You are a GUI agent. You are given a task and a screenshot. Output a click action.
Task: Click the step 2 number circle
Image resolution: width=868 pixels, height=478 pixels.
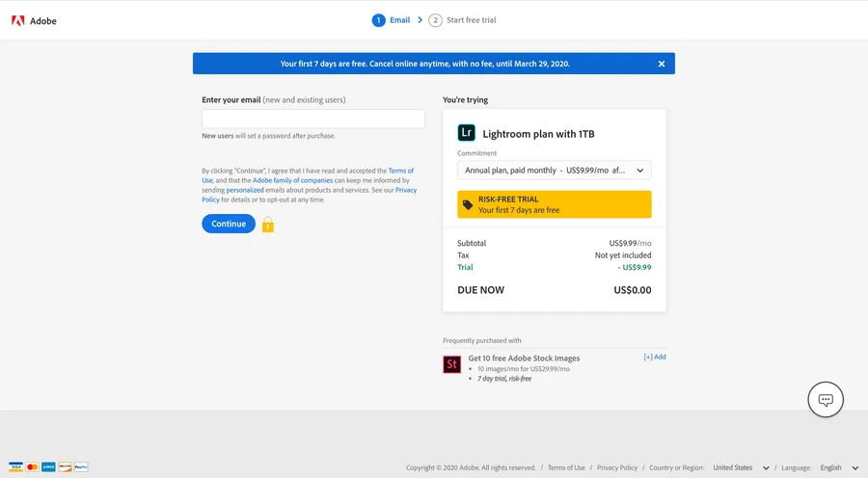coord(436,20)
